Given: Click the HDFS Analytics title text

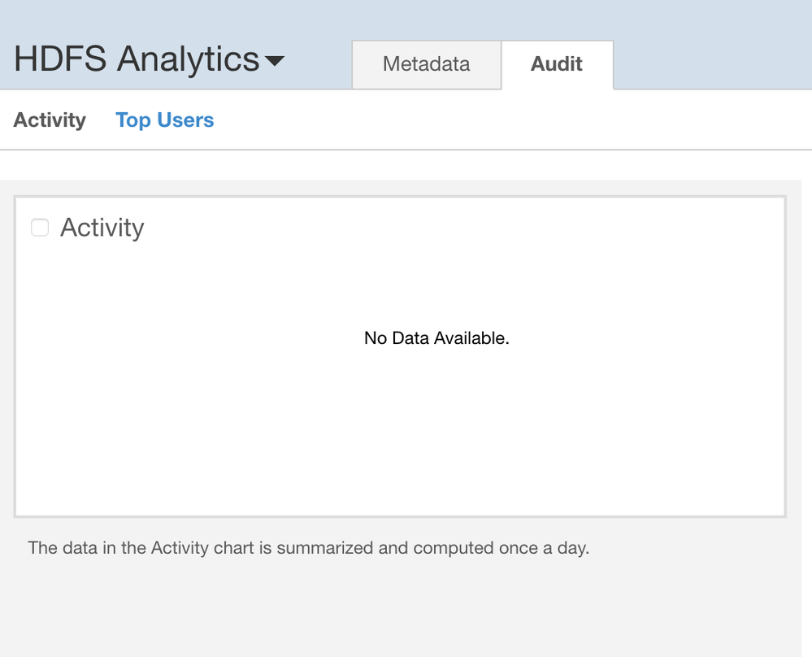Looking at the screenshot, I should tap(136, 59).
